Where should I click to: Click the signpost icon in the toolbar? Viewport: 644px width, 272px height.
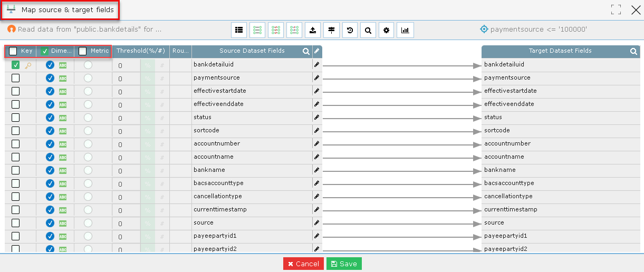click(x=331, y=30)
